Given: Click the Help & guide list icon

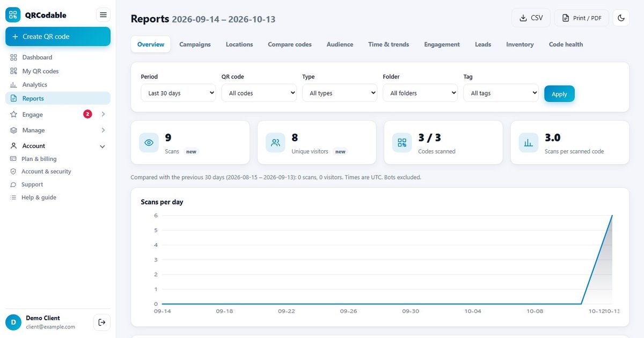Looking at the screenshot, I should click(13, 197).
